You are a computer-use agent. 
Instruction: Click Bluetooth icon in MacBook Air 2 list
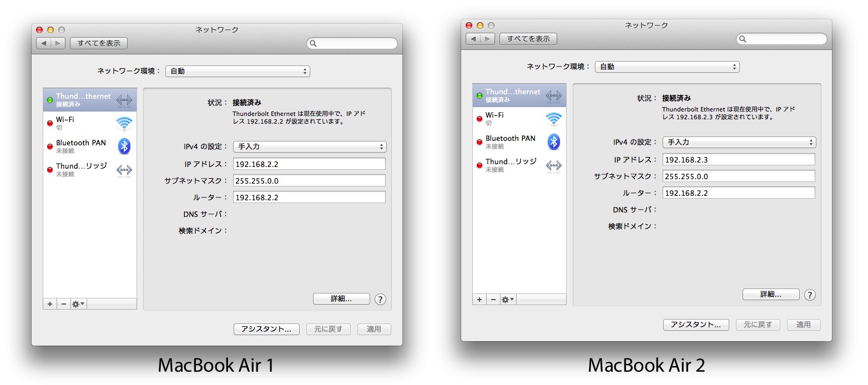tap(554, 142)
